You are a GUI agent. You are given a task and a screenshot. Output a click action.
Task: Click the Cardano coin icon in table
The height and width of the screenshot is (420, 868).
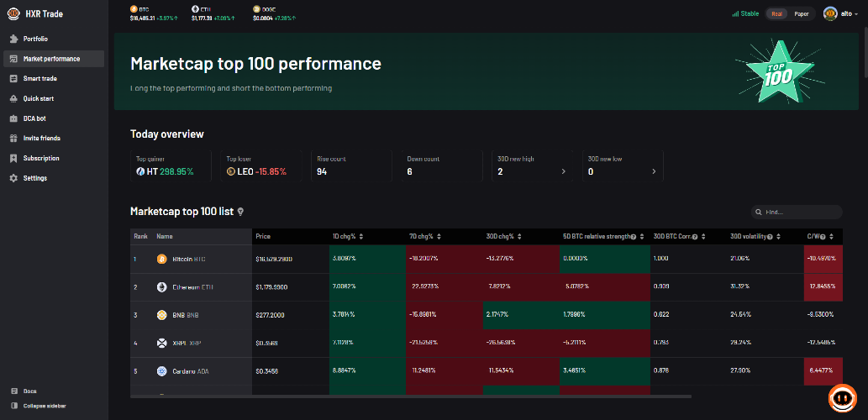pos(161,371)
